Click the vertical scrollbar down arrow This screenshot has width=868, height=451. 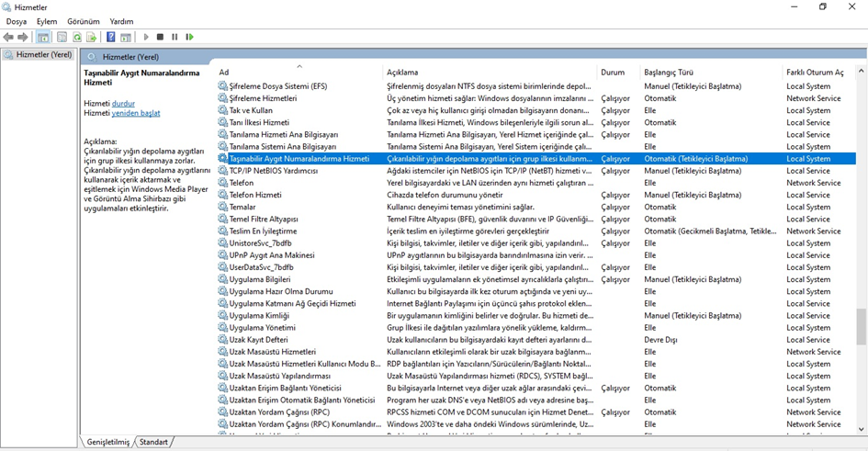(862, 428)
